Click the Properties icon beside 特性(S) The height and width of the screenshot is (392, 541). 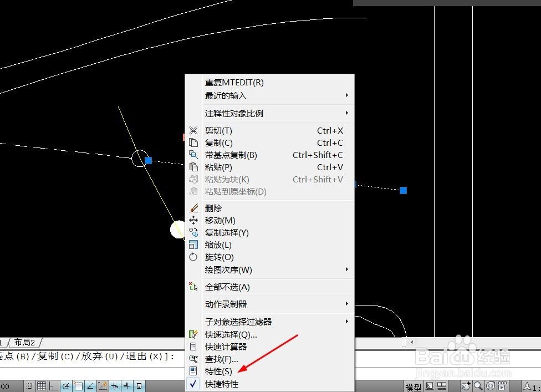coord(192,371)
